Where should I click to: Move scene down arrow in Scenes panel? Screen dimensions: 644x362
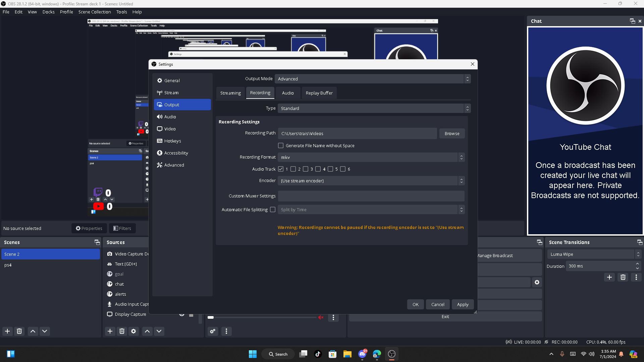tap(45, 331)
